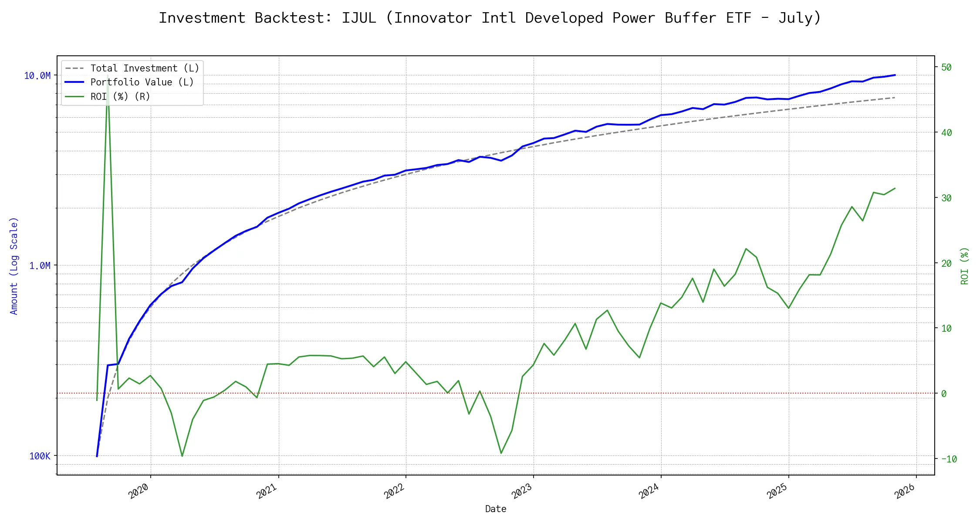Click the 2026 x-axis tick label
Viewport: 980px width, 523px height.
[x=905, y=491]
